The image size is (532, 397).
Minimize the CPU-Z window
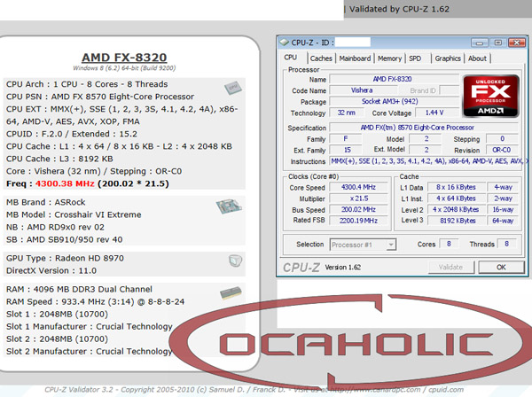click(x=480, y=43)
